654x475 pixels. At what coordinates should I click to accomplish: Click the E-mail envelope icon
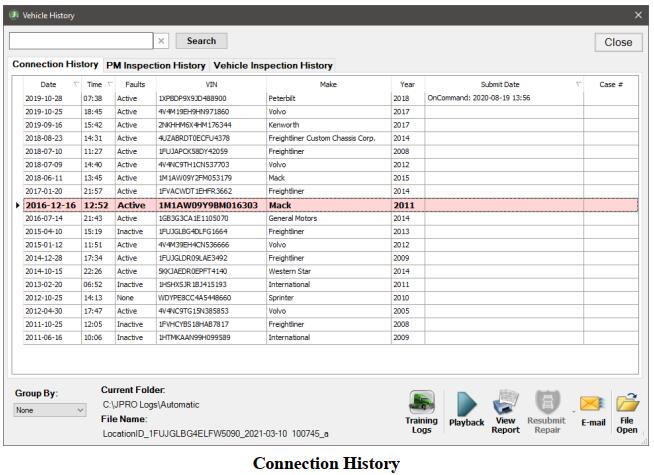(591, 404)
